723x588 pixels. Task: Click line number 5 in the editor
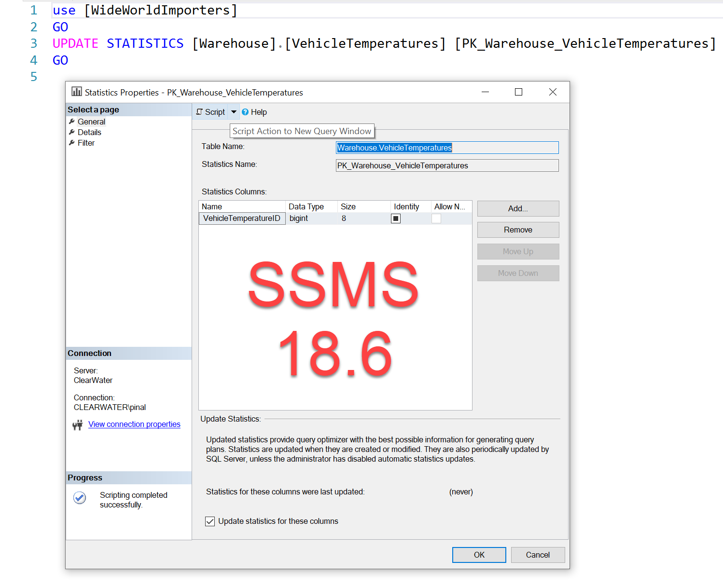[x=34, y=77]
